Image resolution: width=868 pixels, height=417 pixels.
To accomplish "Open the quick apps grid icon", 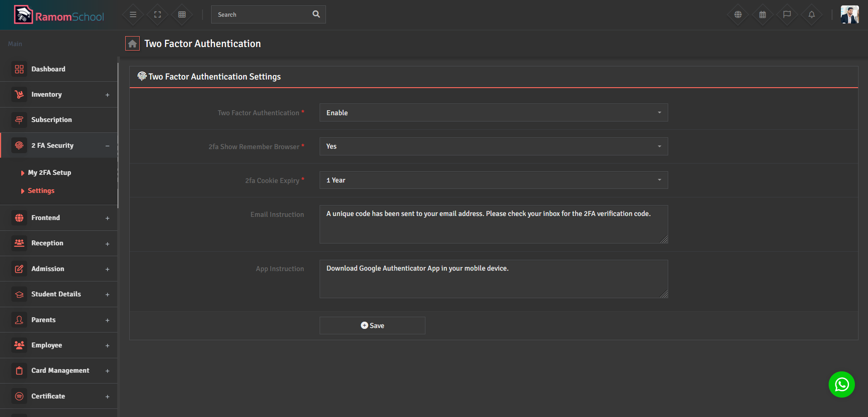I will pyautogui.click(x=182, y=14).
